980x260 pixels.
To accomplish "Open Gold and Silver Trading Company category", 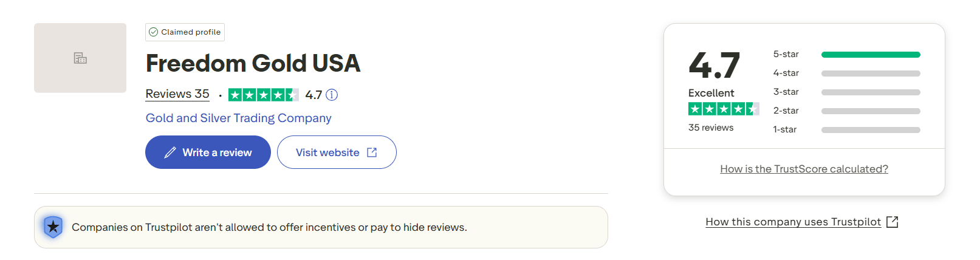I will coord(238,118).
